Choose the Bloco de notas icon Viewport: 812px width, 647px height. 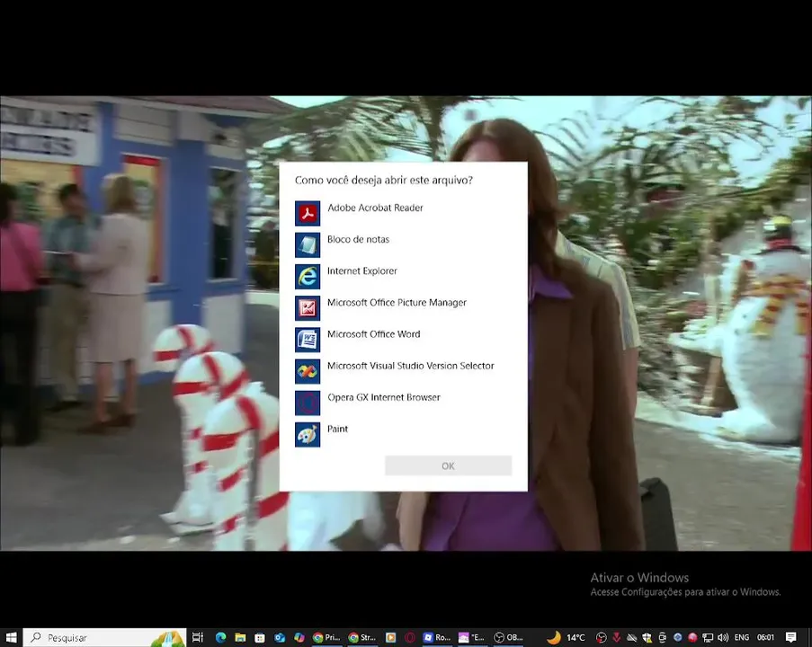(x=308, y=244)
